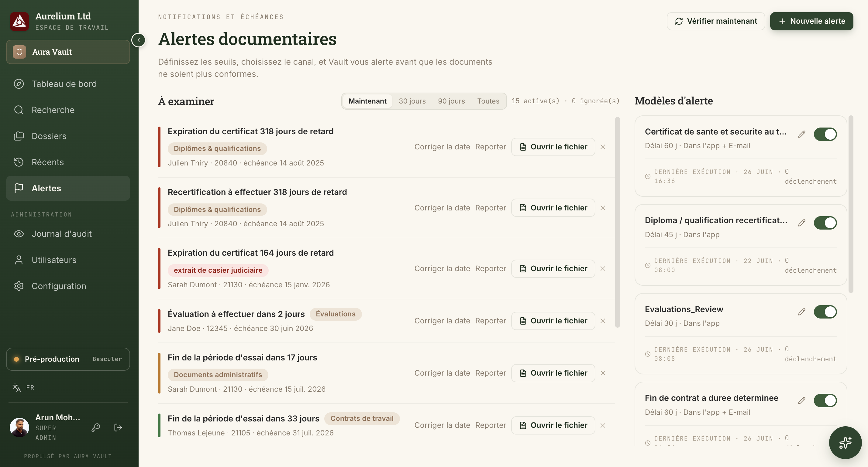Click Basculer to switch environment

coord(107,359)
